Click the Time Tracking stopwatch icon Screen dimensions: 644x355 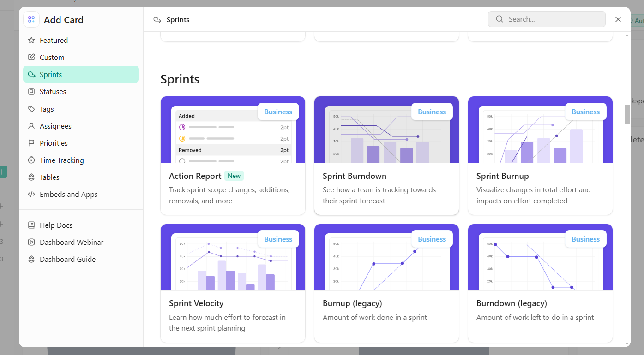click(31, 160)
